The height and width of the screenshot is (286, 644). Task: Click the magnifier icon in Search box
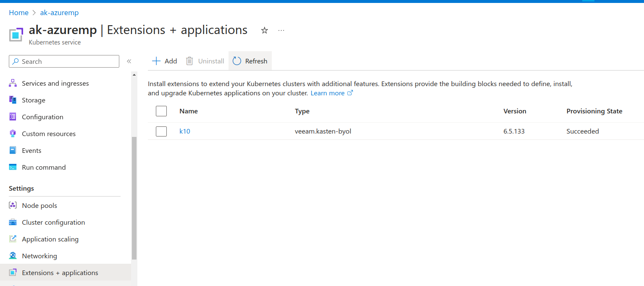16,61
